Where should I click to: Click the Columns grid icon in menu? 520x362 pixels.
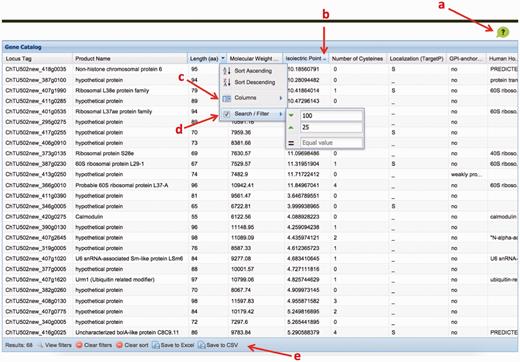coord(227,98)
